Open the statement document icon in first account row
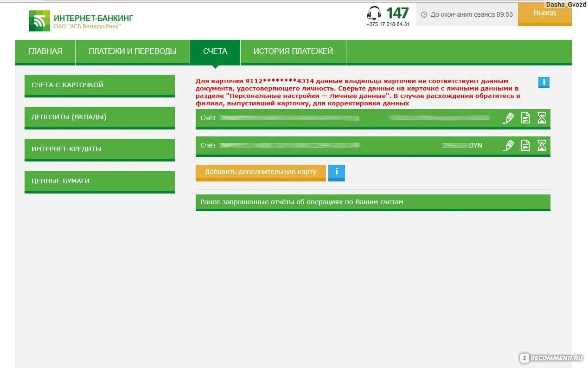Viewport: 588px width, 368px height. coord(525,118)
